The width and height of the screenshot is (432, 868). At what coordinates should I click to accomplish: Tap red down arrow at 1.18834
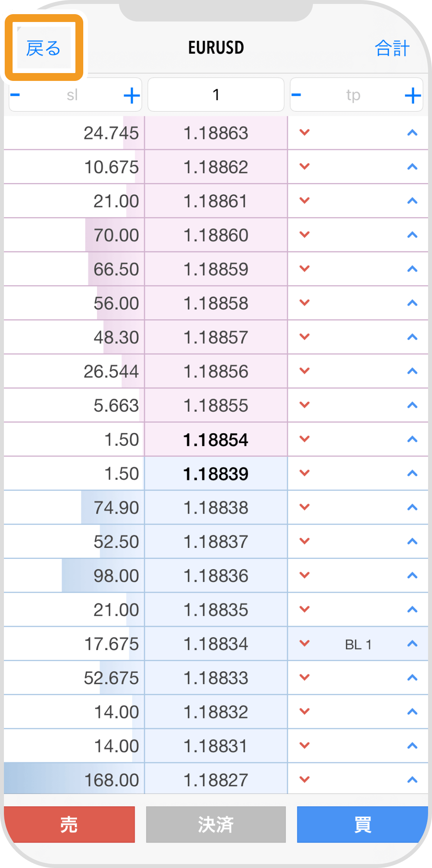[305, 643]
